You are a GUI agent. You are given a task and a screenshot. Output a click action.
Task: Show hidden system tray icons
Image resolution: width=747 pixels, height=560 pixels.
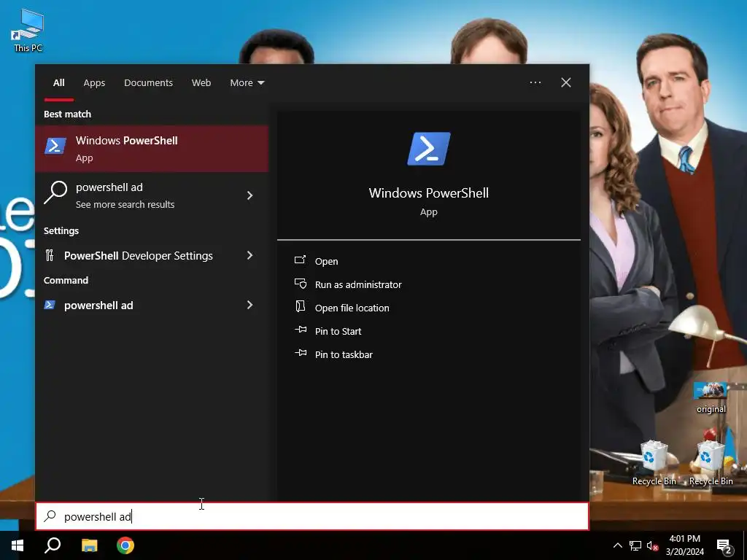click(617, 545)
